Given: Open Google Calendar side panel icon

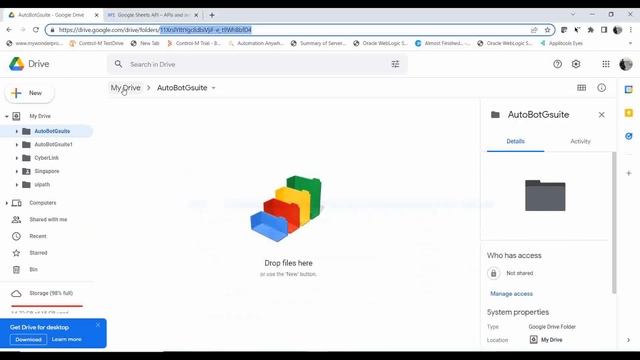Looking at the screenshot, I should coord(629,89).
